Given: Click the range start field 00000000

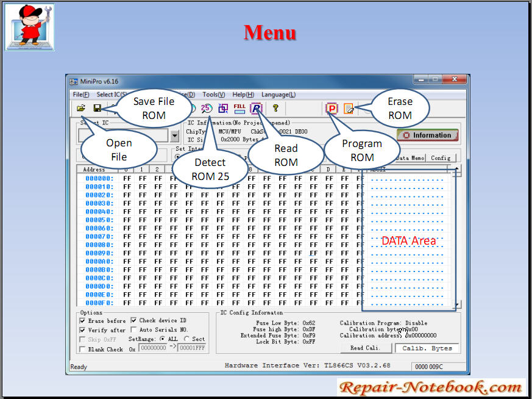Looking at the screenshot, I should pos(154,348).
